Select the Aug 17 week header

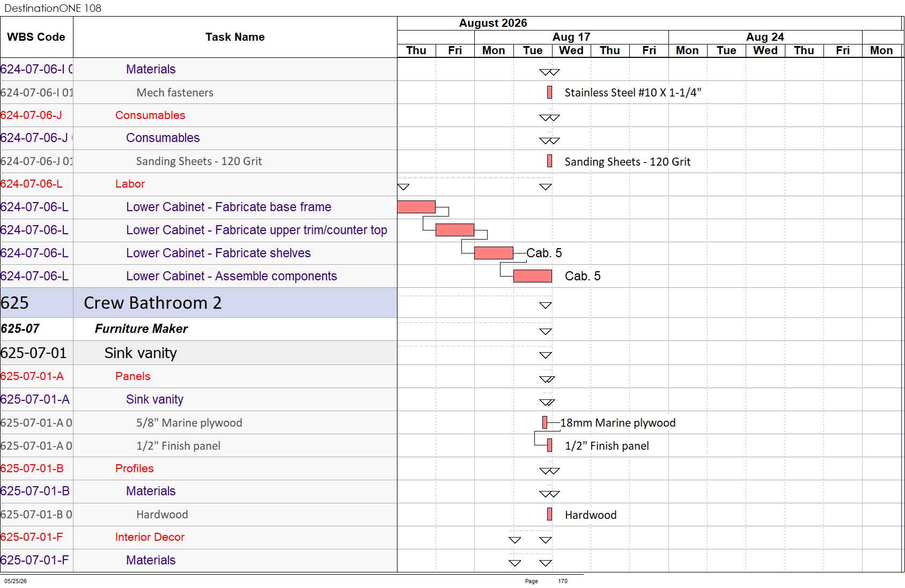click(571, 37)
